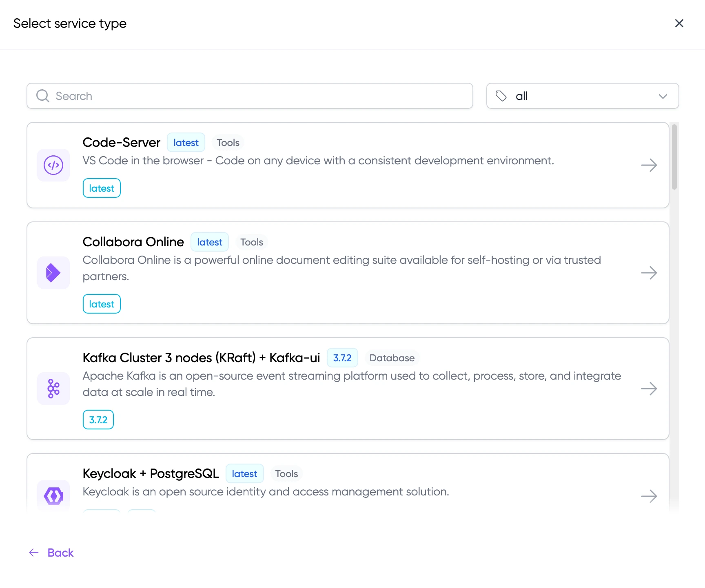705x588 pixels.
Task: Click the Keycloak service icon
Action: coord(53,496)
